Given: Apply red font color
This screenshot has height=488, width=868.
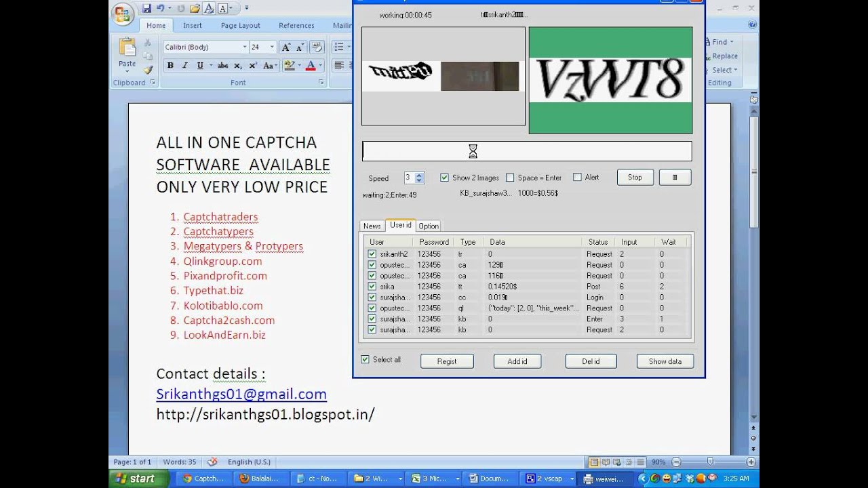Looking at the screenshot, I should click(310, 66).
